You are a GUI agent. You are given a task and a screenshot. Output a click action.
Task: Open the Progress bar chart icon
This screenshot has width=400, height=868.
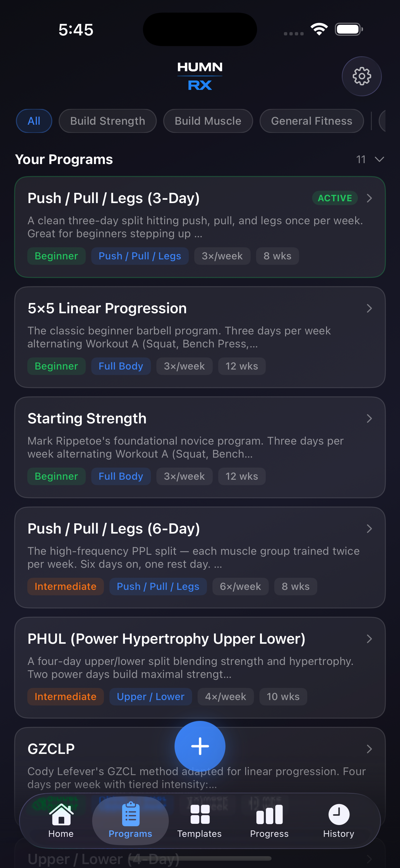[269, 814]
